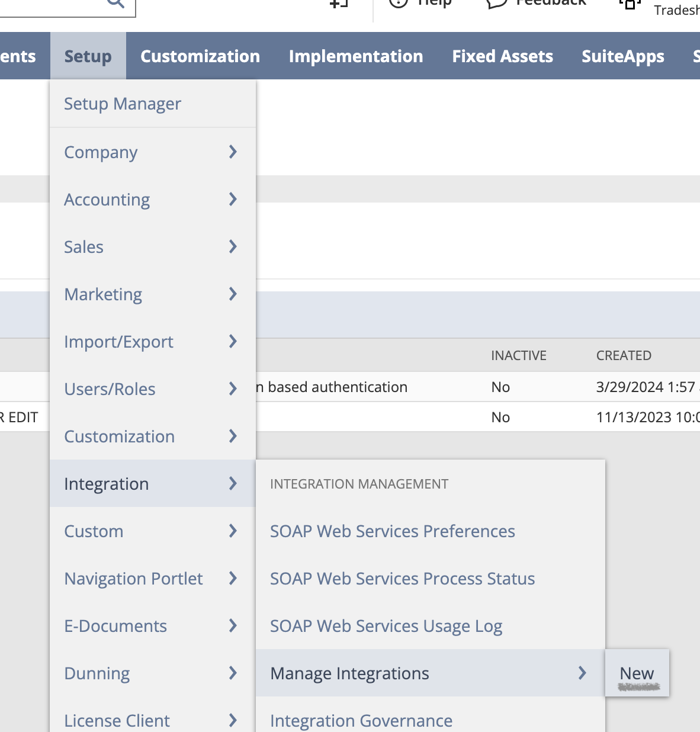This screenshot has width=700, height=732.
Task: Open SOAP Web Services Process Status
Action: pyautogui.click(x=403, y=579)
